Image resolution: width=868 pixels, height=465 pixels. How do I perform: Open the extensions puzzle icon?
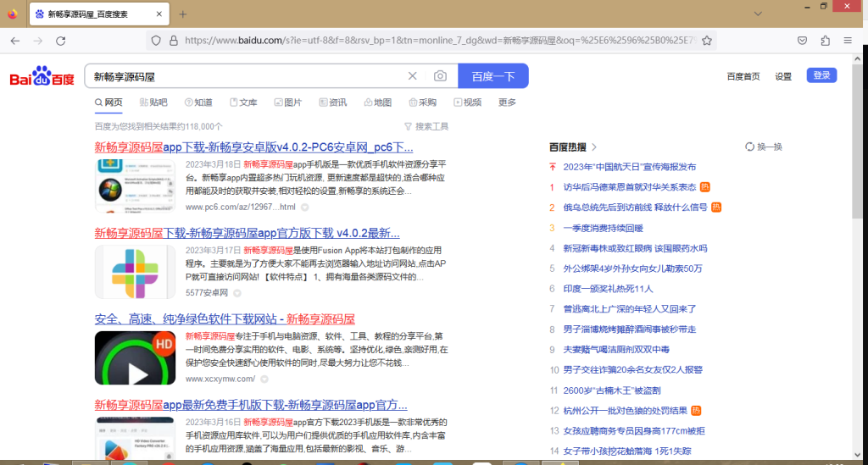(826, 41)
